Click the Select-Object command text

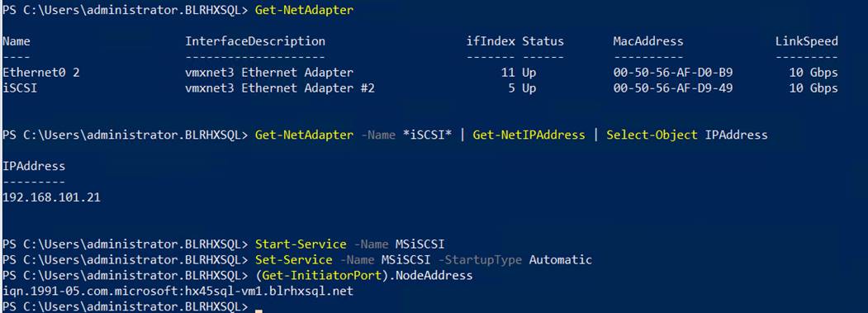[652, 135]
